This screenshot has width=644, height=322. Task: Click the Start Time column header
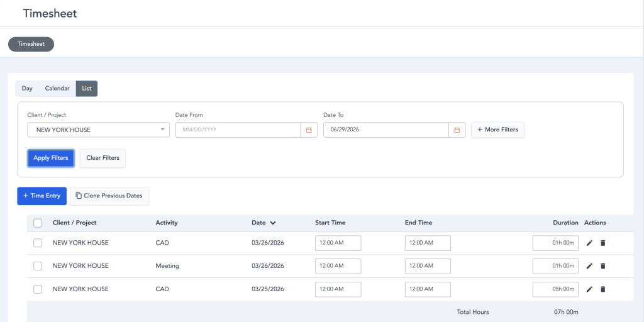coord(330,223)
